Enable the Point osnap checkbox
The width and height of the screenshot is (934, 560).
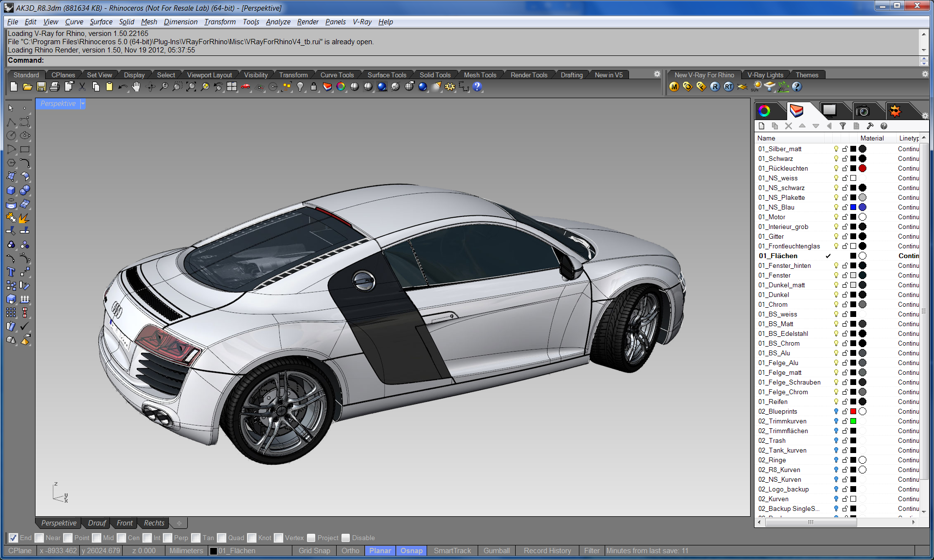(68, 538)
